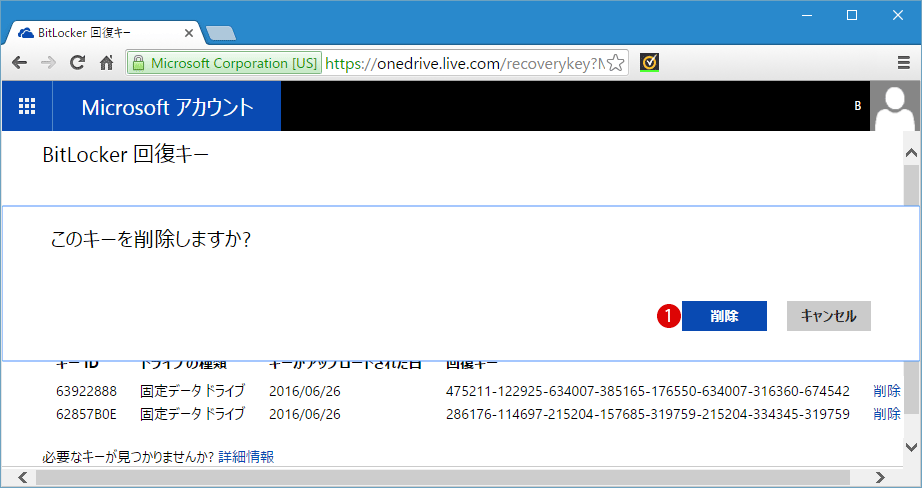The height and width of the screenshot is (488, 922).
Task: Click the vertical scrollbar down arrow
Action: click(911, 447)
